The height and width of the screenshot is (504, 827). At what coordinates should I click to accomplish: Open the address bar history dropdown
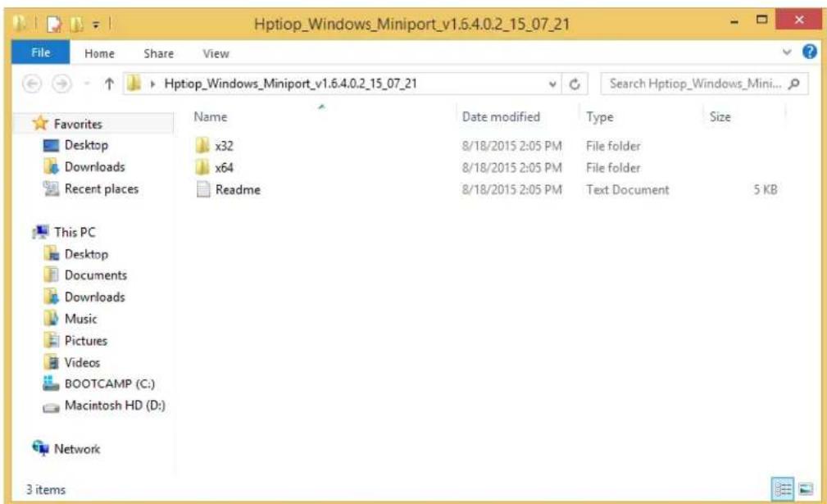(552, 84)
